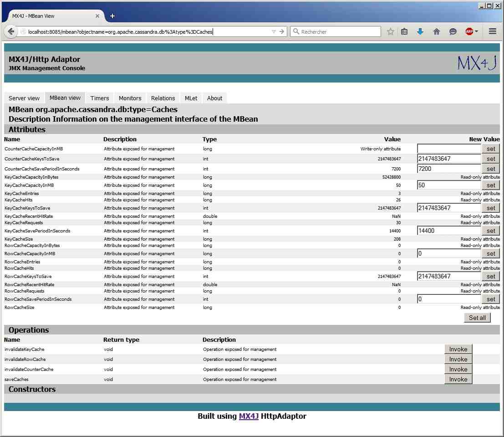Switch to the Server view tab
This screenshot has height=437, width=504.
[x=24, y=98]
